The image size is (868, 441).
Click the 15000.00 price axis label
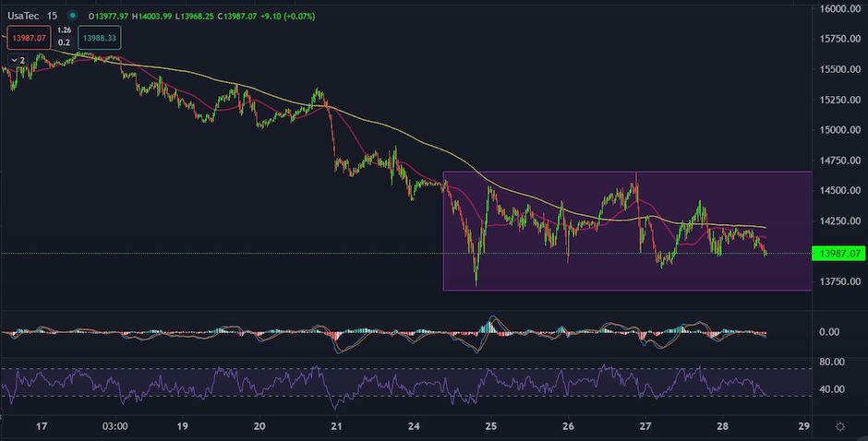click(x=840, y=129)
